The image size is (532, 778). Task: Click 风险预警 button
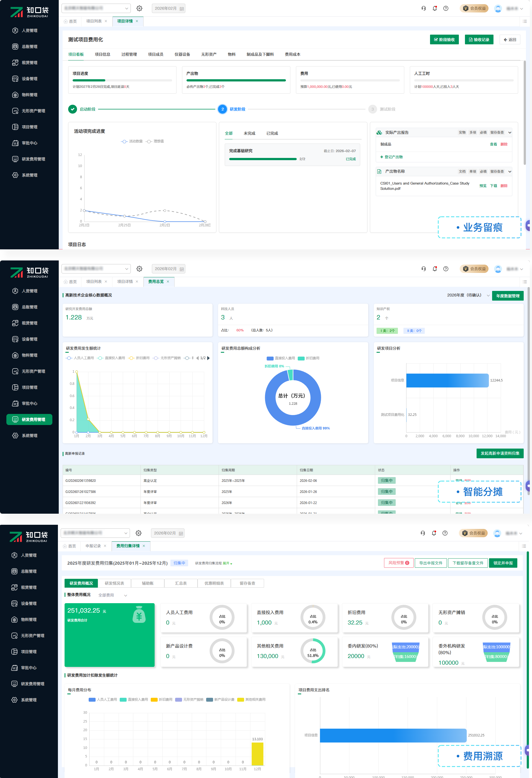point(399,563)
